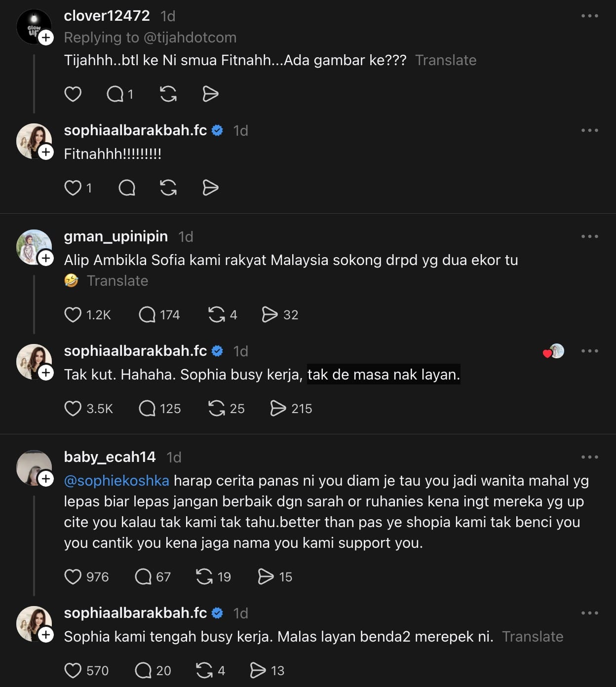Screen dimensions: 616x687
Task: Open comments on clover12472's reply
Action: (115, 94)
